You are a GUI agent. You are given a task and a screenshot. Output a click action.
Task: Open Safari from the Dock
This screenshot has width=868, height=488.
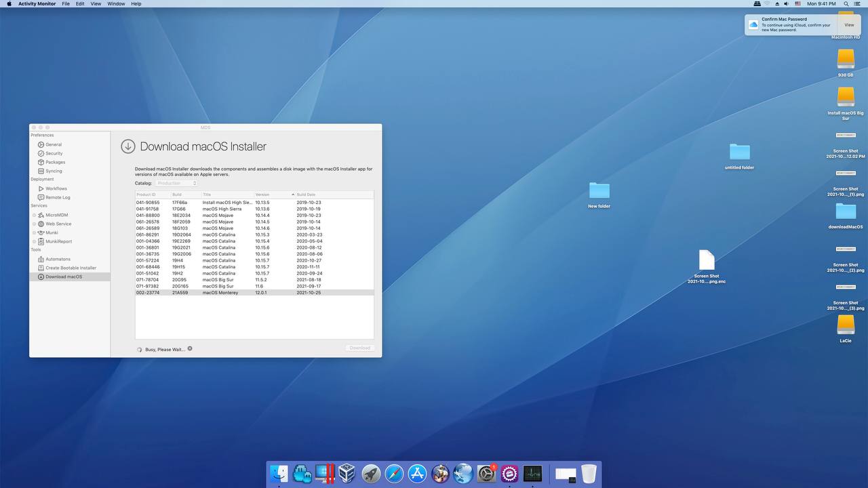394,473
